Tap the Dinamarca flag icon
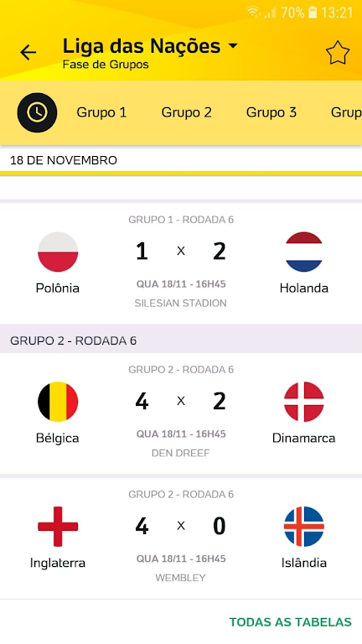362x644 pixels. [x=303, y=402]
